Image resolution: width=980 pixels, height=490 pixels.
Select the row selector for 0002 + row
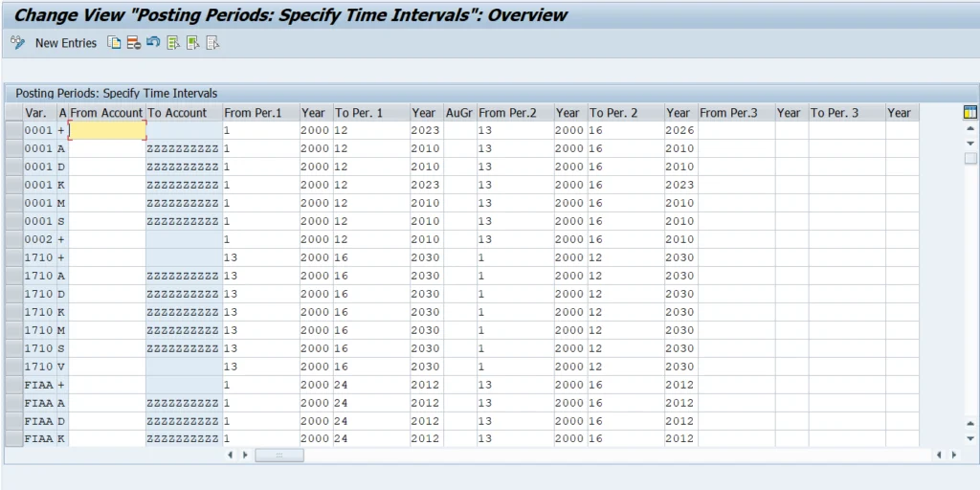coord(13,239)
